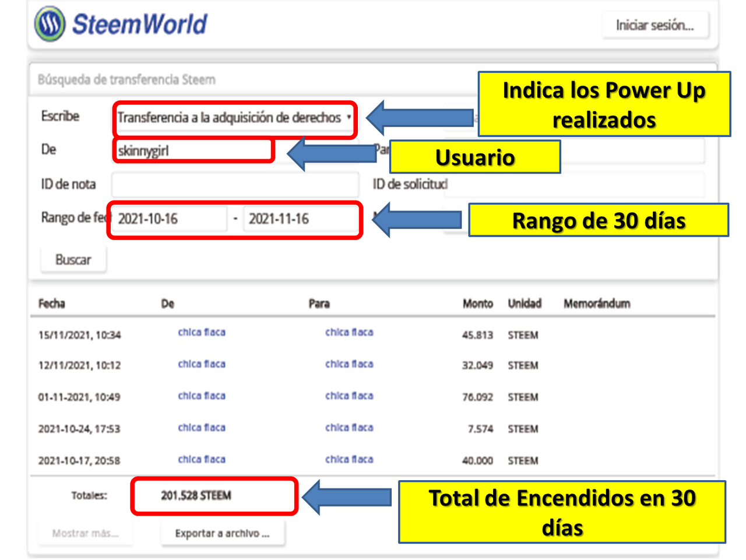This screenshot has height=560, width=746.
Task: Open sender link in the 2021-10-24 row
Action: click(x=202, y=428)
